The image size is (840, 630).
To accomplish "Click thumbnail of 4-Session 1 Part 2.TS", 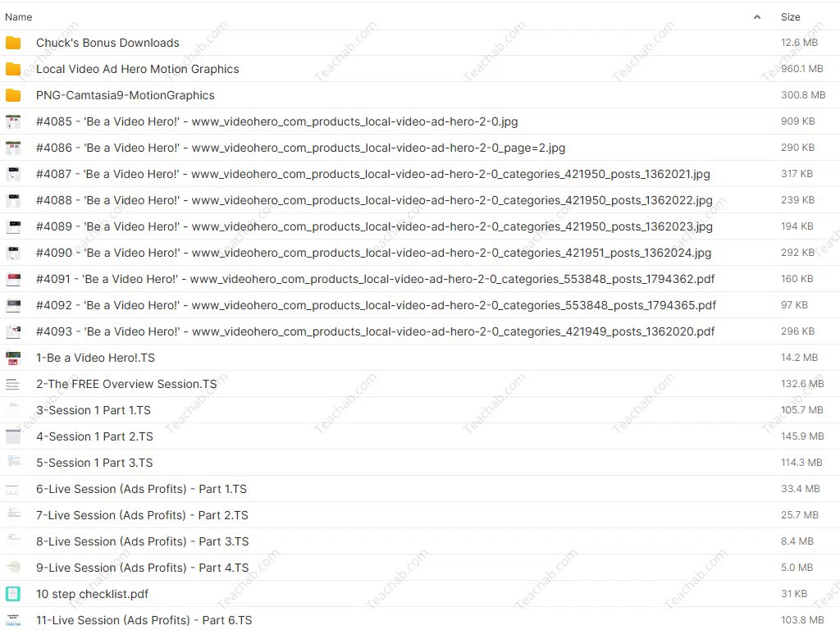I will click(x=13, y=436).
